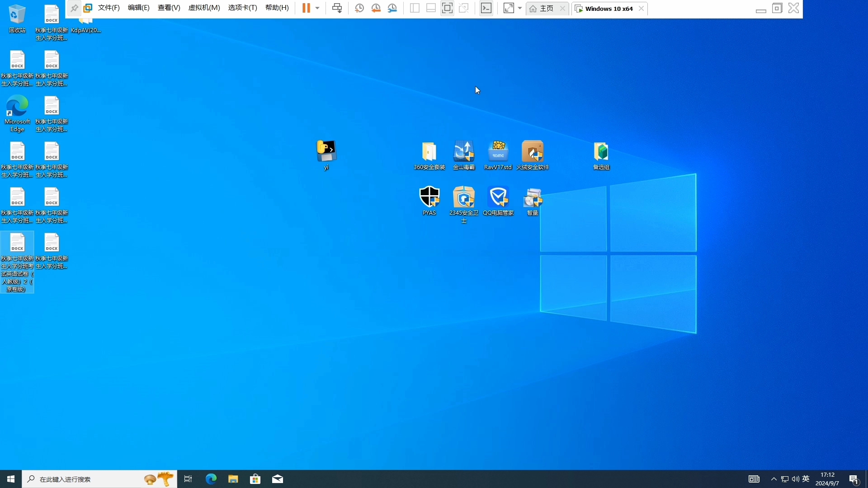The image size is (868, 488).
Task: Click the VMware Workstation logo icon
Action: tap(88, 8)
